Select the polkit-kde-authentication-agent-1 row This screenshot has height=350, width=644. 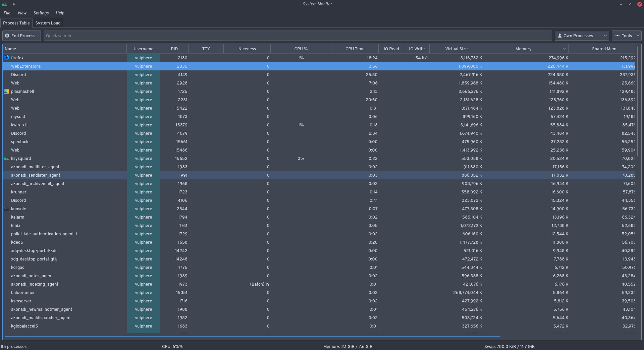pyautogui.click(x=319, y=234)
